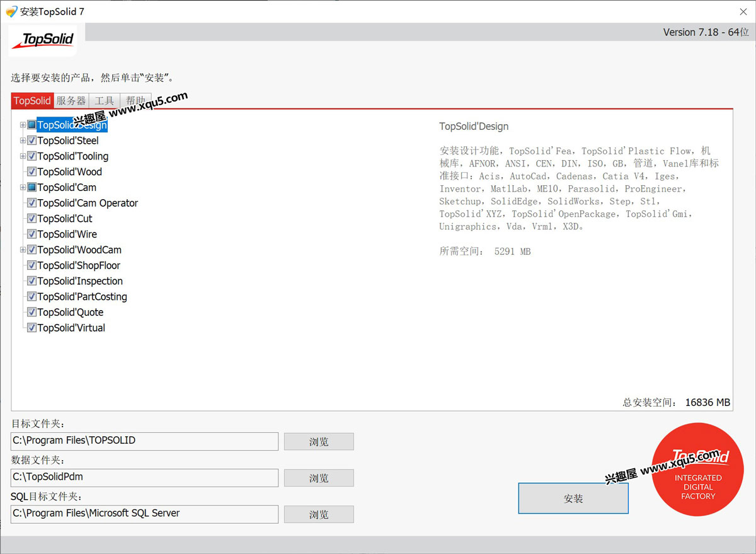Uncheck the TopSolid'ShopFloor checkbox
The height and width of the screenshot is (554, 756).
click(x=31, y=265)
